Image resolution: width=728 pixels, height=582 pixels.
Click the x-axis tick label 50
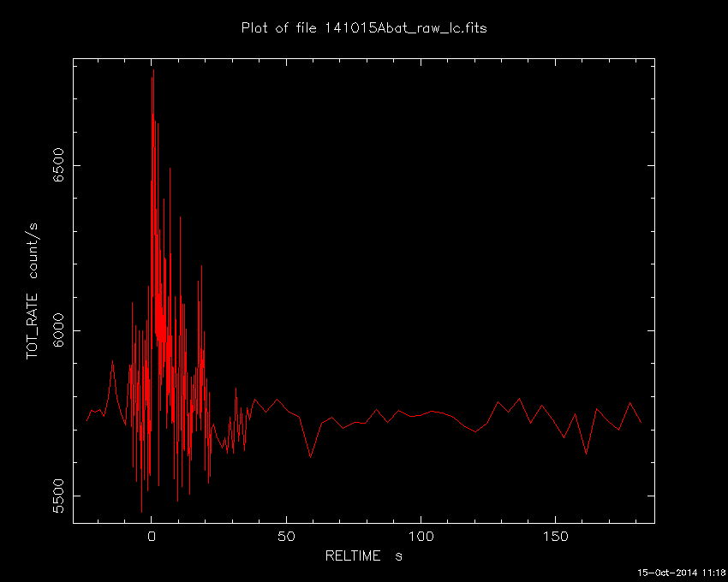tap(286, 537)
